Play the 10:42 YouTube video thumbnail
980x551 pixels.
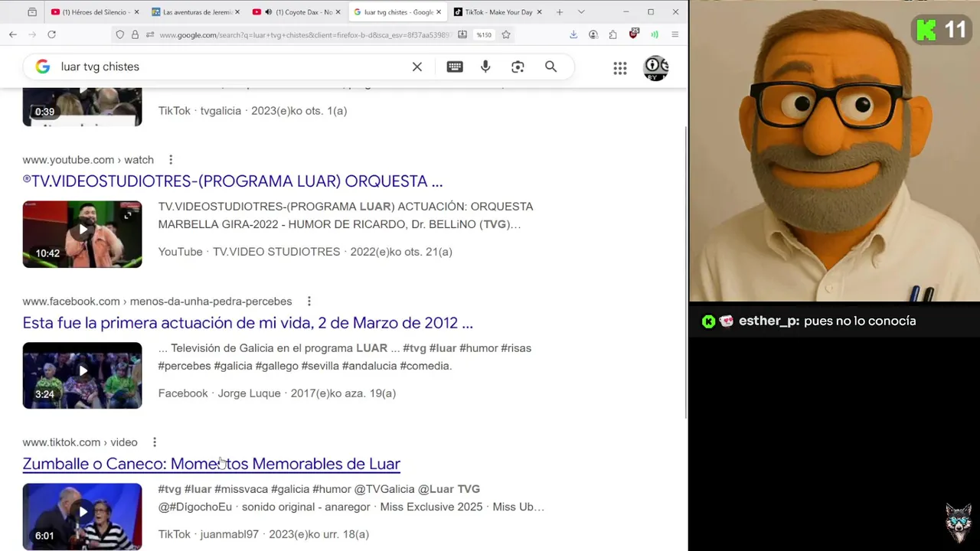(82, 234)
